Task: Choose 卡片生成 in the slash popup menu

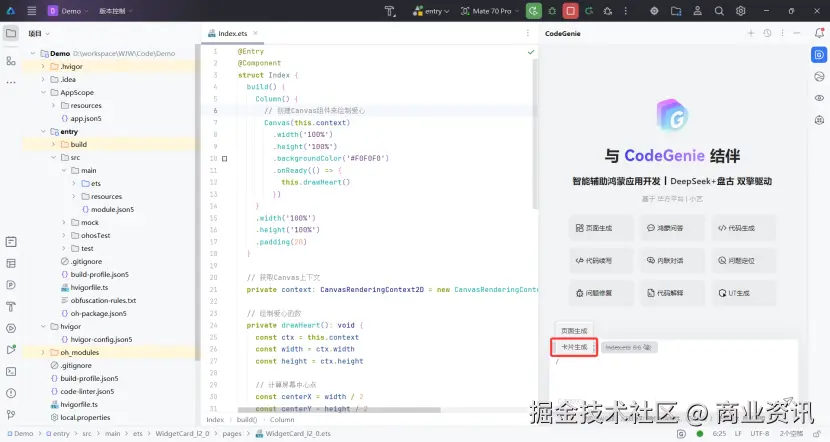Action: click(574, 347)
